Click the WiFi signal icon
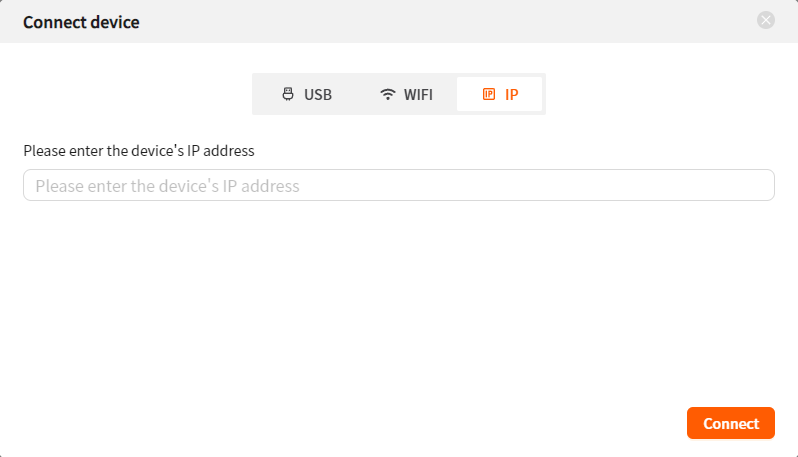Image resolution: width=798 pixels, height=457 pixels. [x=388, y=94]
